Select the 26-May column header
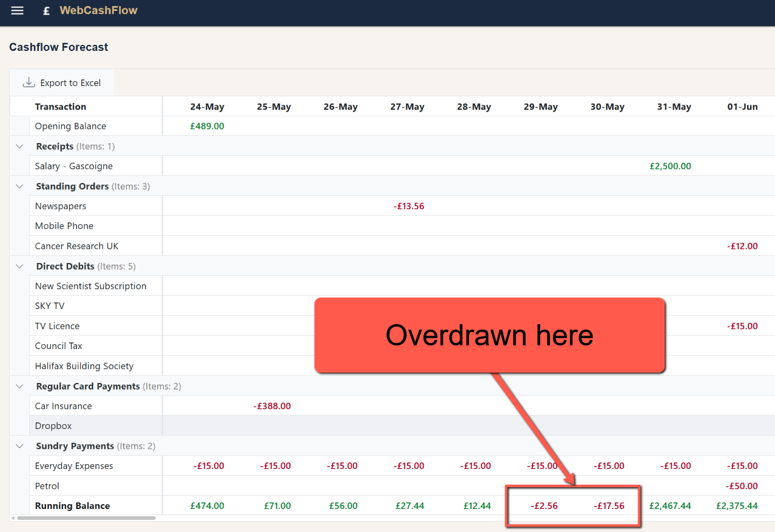Viewport: 775px width, 532px height. coord(340,107)
